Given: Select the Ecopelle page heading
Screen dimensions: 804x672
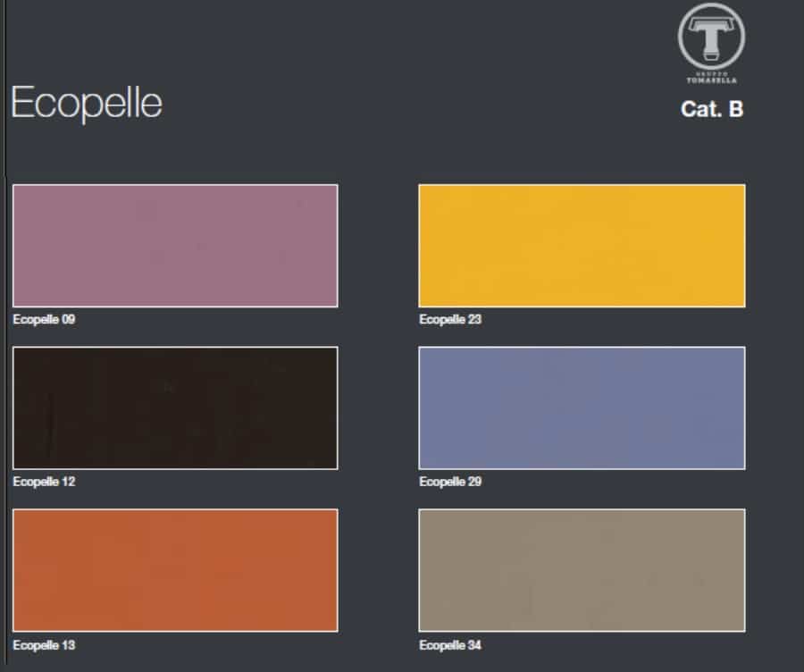Looking at the screenshot, I should [86, 104].
